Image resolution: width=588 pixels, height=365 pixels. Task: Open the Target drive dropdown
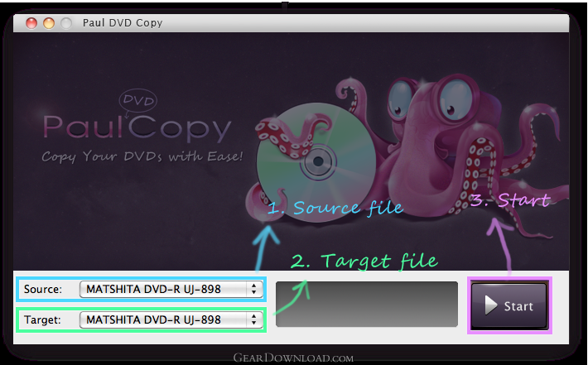click(171, 319)
